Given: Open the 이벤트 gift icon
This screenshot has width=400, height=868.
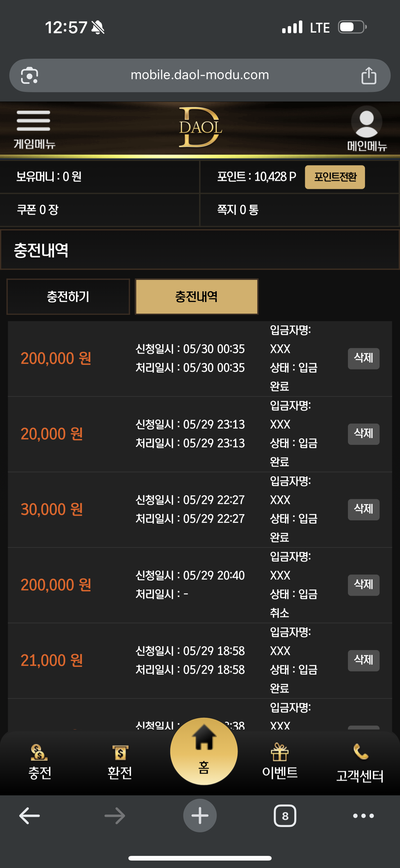Looking at the screenshot, I should pyautogui.click(x=280, y=762).
